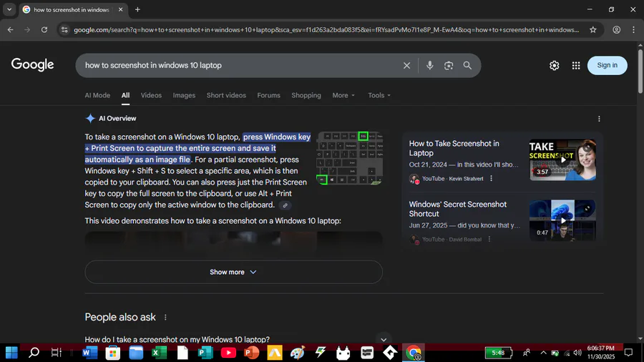Open Chrome profile icon
This screenshot has width=644, height=362.
tap(617, 29)
